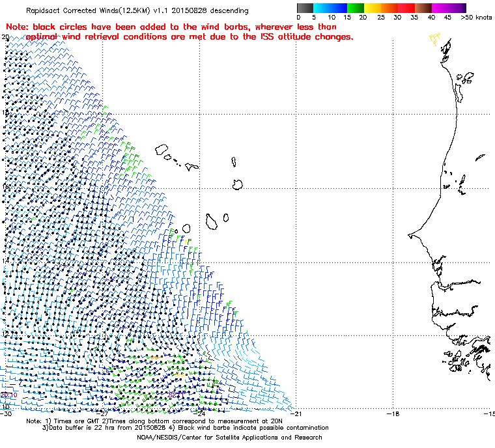Click the legend label '45'
The width and height of the screenshot is (495, 448).
coord(447,18)
